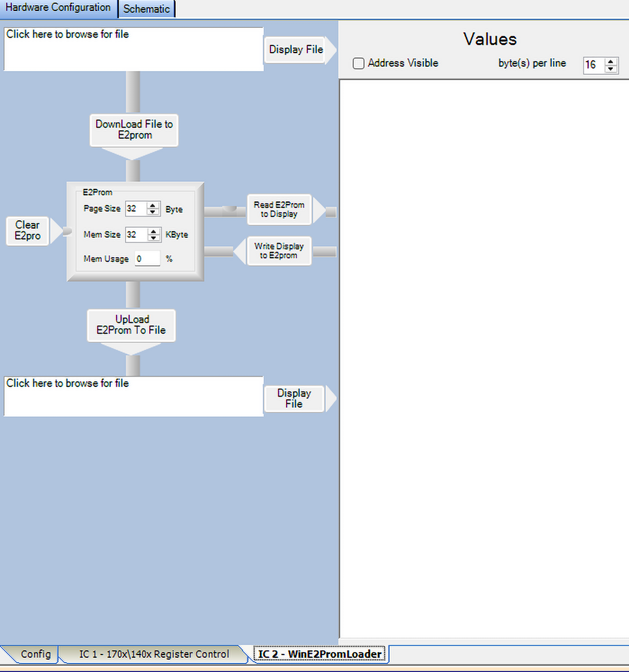
Task: Decrease Page Size with down arrow
Action: [x=153, y=212]
